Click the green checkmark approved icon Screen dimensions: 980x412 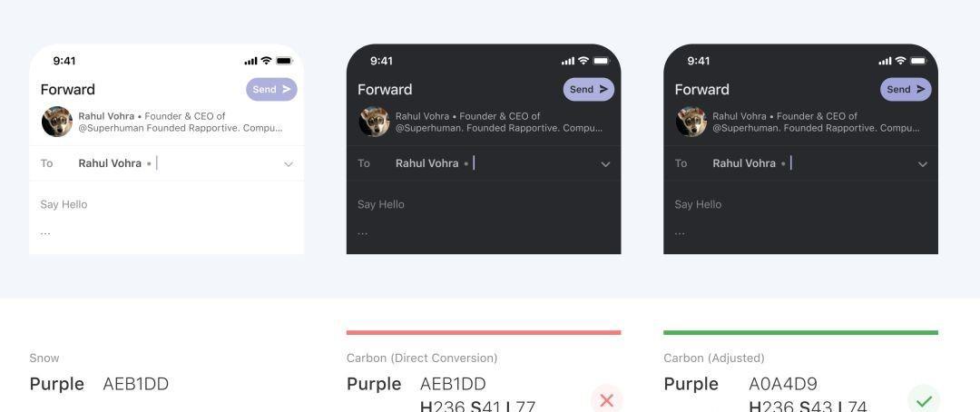[924, 399]
